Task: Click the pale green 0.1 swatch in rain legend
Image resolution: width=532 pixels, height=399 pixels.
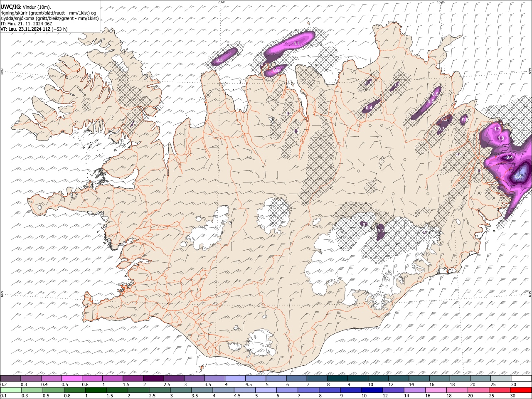Action: click(x=10, y=390)
